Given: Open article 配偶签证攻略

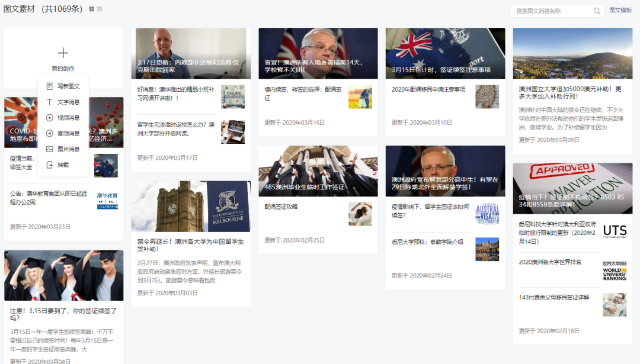Looking at the screenshot, I should click(281, 207).
